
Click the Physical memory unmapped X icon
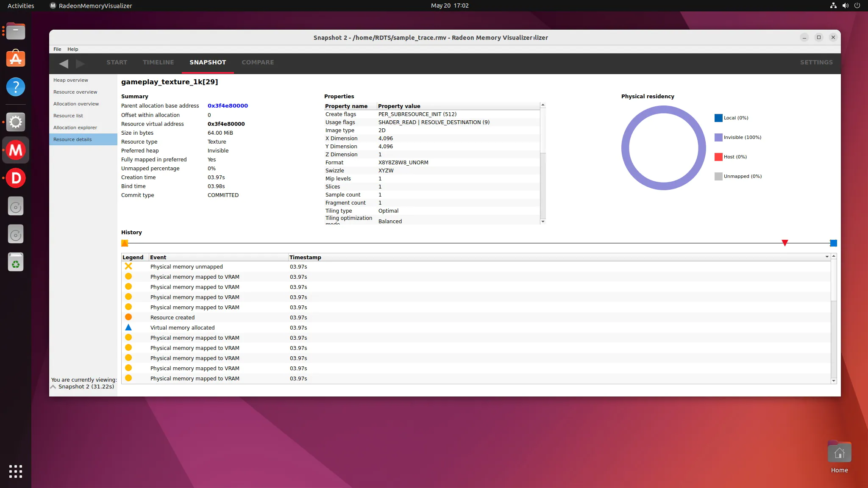(128, 266)
